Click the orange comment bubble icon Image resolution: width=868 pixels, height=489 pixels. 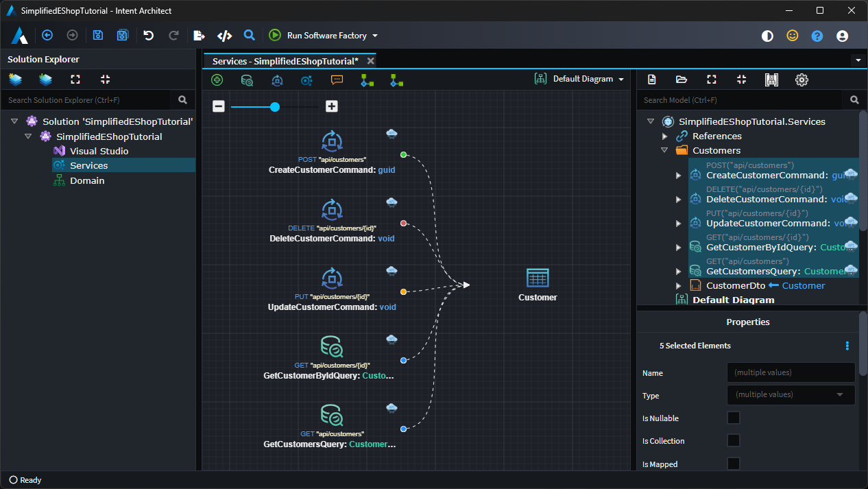(337, 80)
